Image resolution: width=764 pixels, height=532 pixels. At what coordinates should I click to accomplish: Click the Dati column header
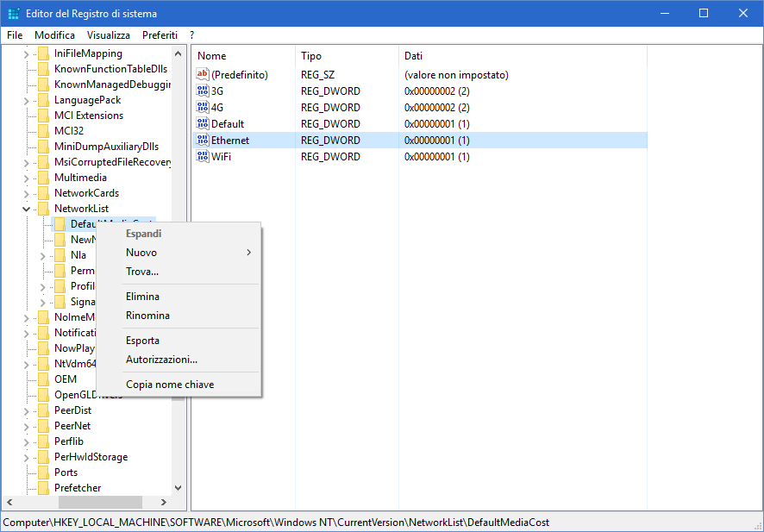pos(413,56)
